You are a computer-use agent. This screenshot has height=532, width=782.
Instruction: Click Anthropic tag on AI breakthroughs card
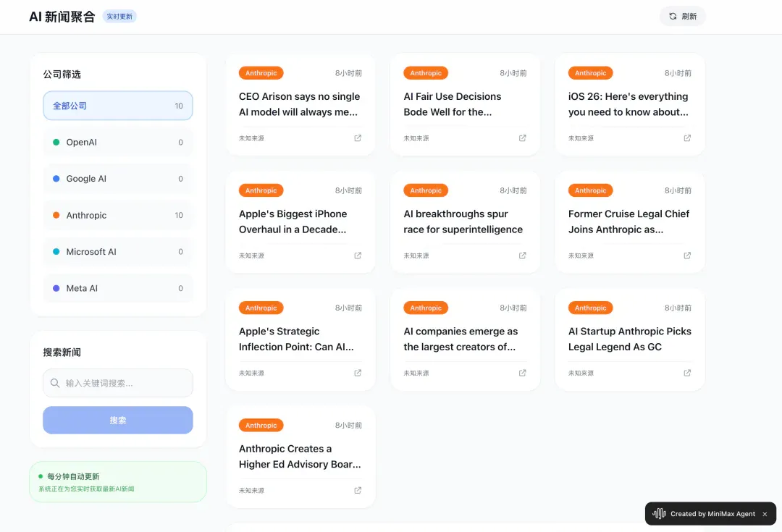tap(426, 190)
